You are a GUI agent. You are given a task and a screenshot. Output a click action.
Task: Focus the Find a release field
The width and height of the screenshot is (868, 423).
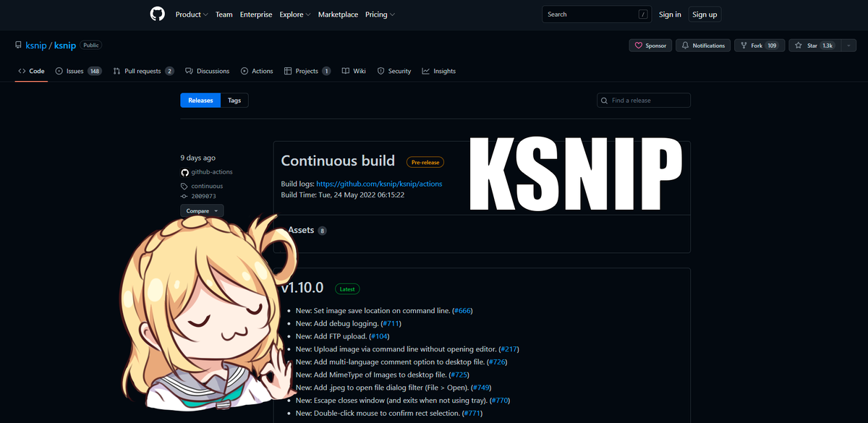(x=644, y=101)
